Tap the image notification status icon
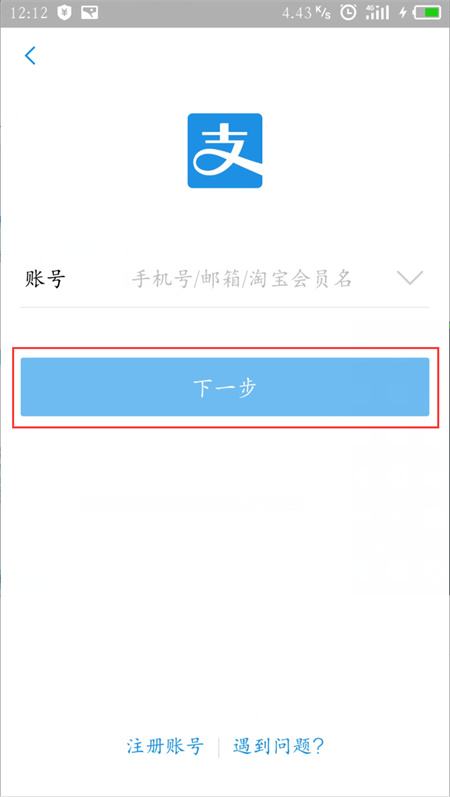Image resolution: width=450 pixels, height=797 pixels. coord(89,13)
